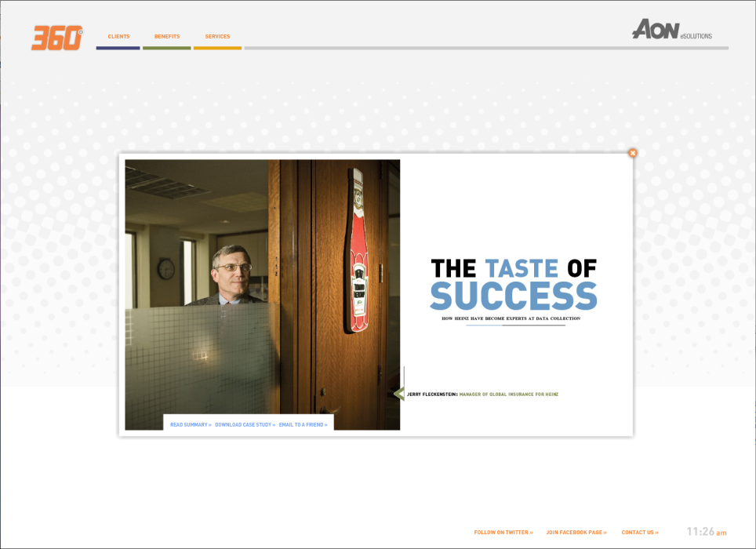Click the purple bar under Clients
The height and width of the screenshot is (549, 756).
point(118,48)
